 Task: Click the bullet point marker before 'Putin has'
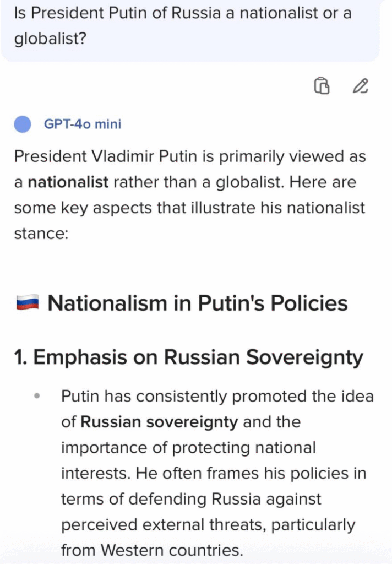click(37, 397)
